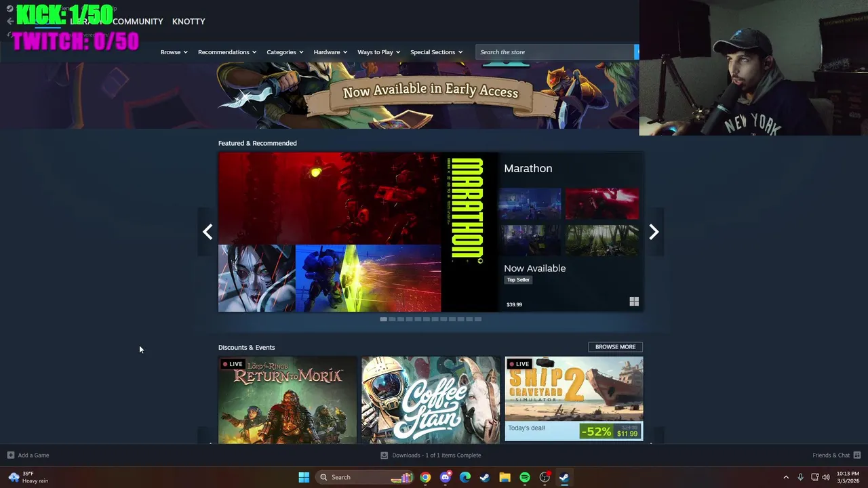Open the COMMUNITY tab
Screen dimensions: 868x488
[138, 22]
